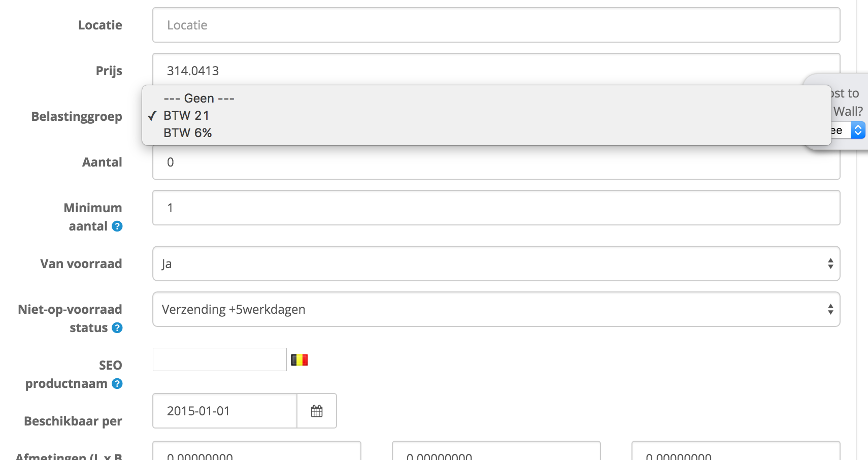
Task: Click the Aantal quantity field
Action: point(496,163)
